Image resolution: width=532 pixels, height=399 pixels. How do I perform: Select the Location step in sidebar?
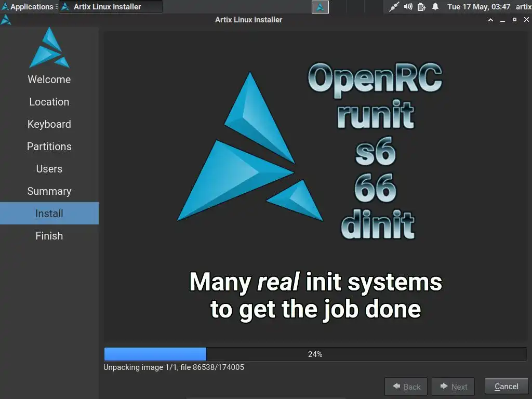49,102
